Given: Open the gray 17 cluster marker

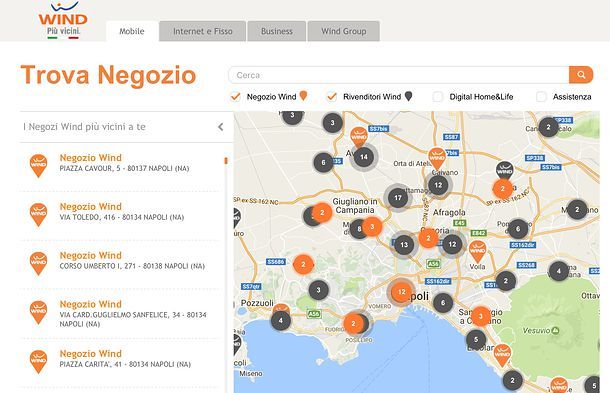Looking at the screenshot, I should [x=398, y=198].
